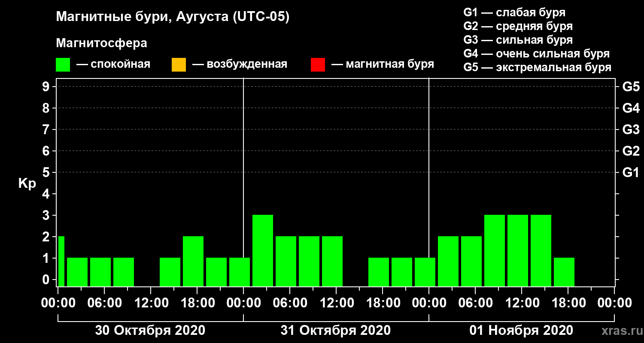The height and width of the screenshot is (343, 644).
Task: Click legend line 'G2 — средняя буря'
Action: click(x=518, y=26)
